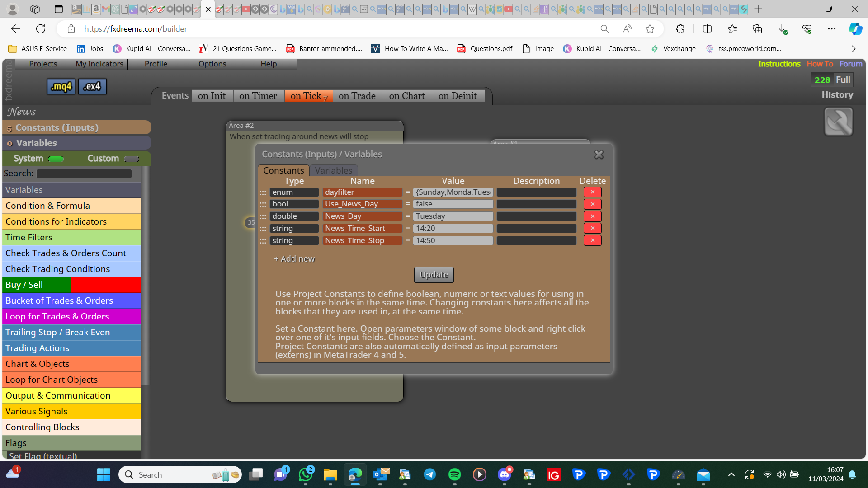Edit dayfilter description field
This screenshot has height=488, width=868.
coord(537,192)
